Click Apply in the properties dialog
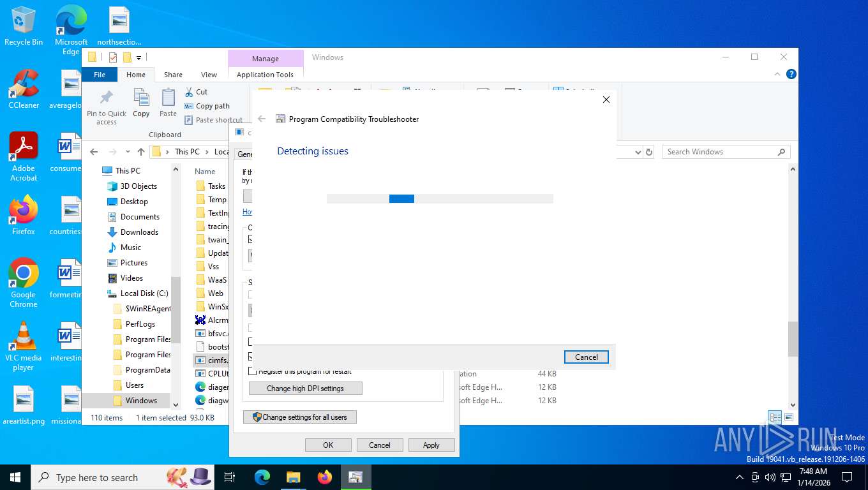This screenshot has width=868, height=490. click(x=431, y=445)
